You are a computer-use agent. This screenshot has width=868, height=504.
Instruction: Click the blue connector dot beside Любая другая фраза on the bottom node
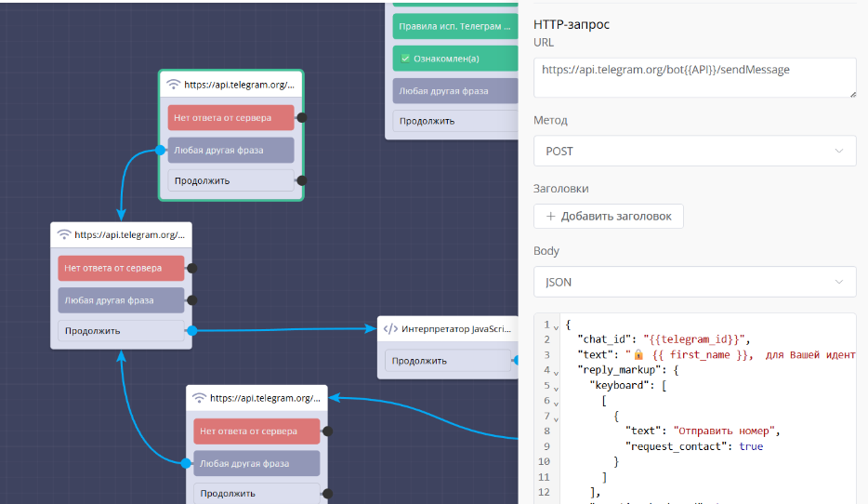coord(186,463)
